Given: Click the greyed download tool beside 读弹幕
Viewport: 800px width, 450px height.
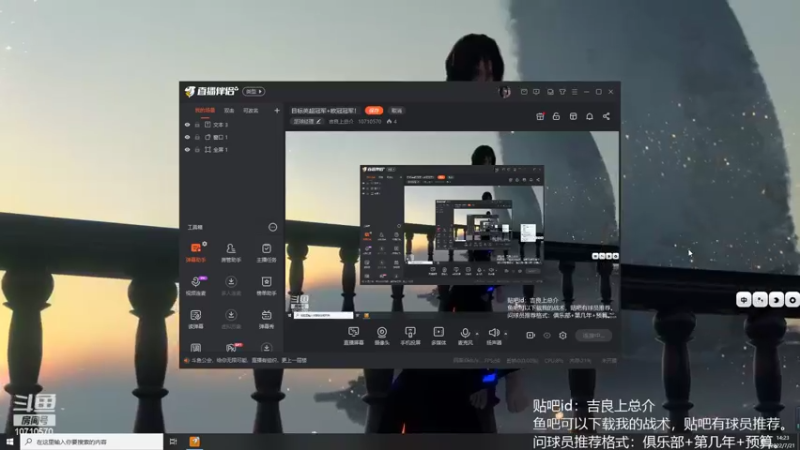Looking at the screenshot, I should click(x=231, y=319).
